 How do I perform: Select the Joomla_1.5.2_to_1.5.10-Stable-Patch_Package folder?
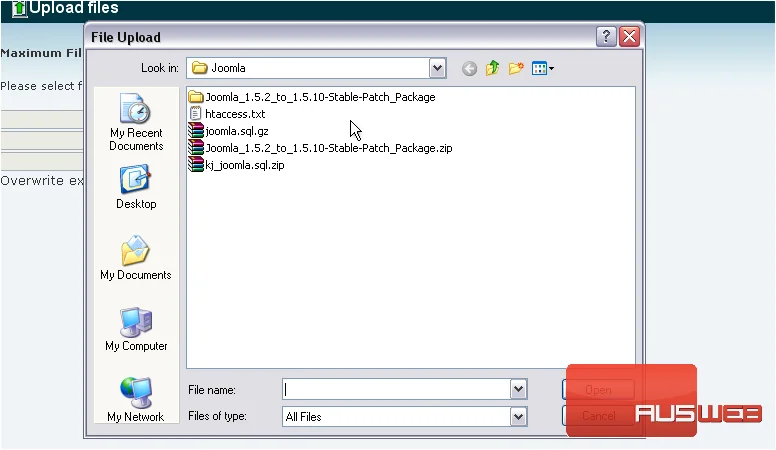click(312, 97)
